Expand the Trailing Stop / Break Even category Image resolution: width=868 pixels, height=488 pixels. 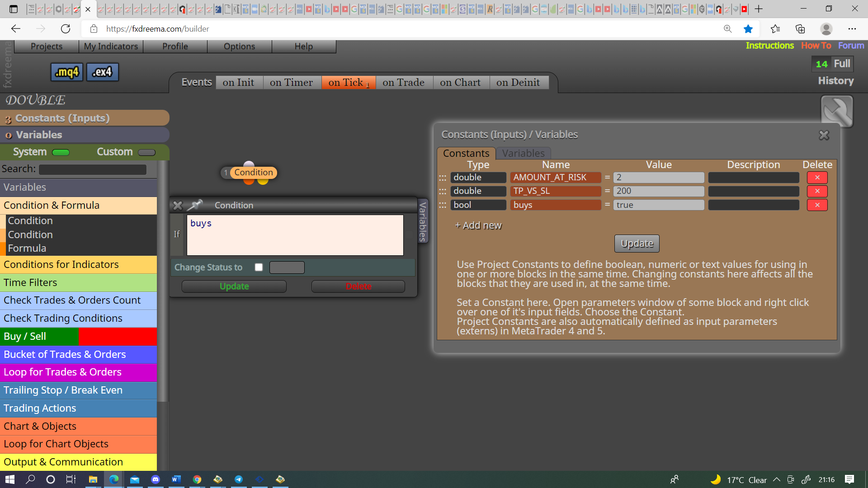(79, 390)
